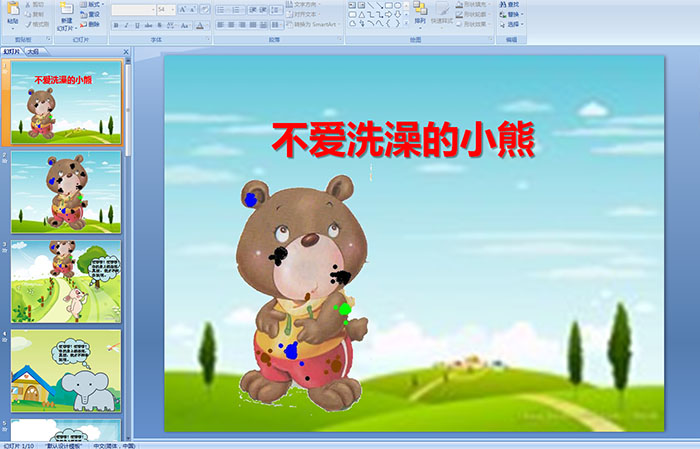This screenshot has height=449, width=700.
Task: Switch to the Outline (大纲) pane tab
Action: (33, 52)
